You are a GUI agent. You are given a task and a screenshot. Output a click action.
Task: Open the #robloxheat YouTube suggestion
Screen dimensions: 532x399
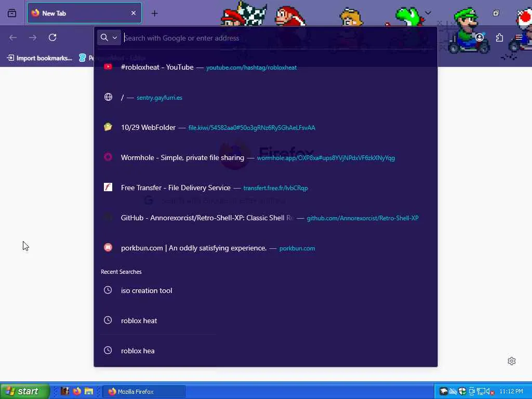[x=265, y=67]
